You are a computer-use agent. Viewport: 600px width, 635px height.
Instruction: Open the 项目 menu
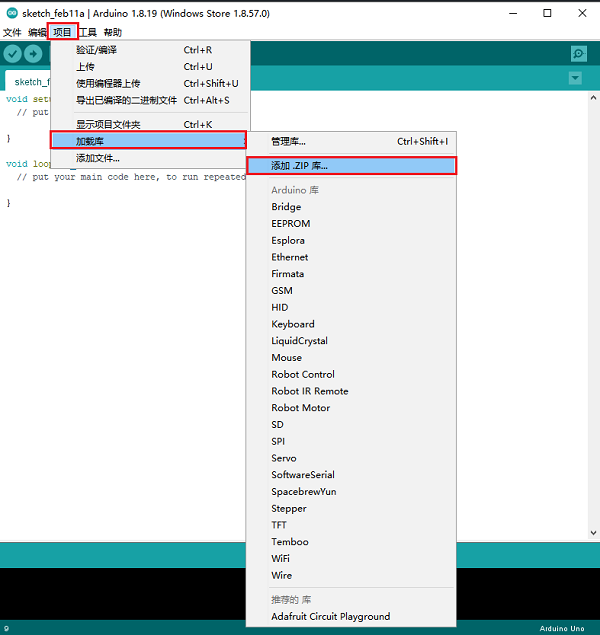tap(62, 32)
